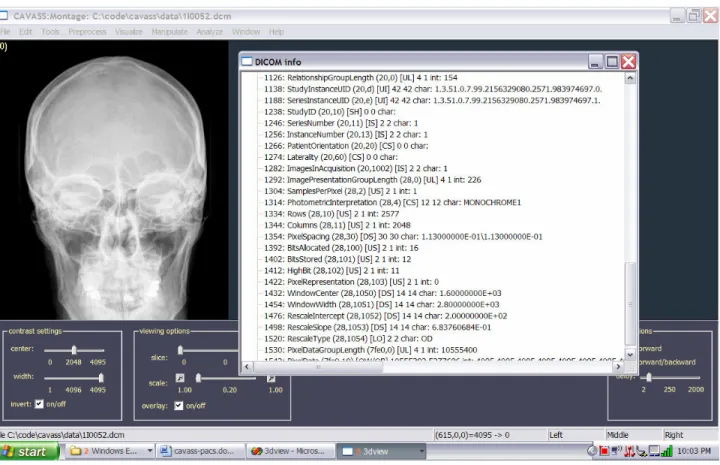
Task: Select the SeriesInstanceUID row
Action: (x=432, y=101)
